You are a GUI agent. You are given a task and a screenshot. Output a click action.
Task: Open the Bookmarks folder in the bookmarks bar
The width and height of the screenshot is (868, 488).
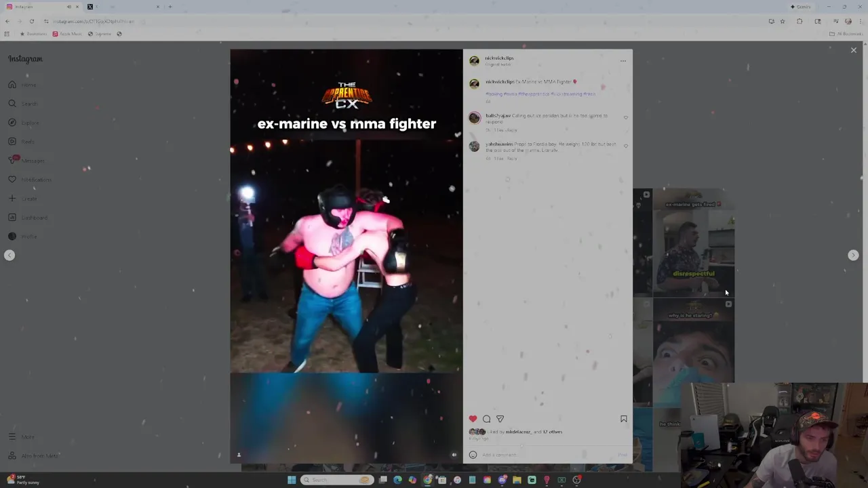point(34,34)
